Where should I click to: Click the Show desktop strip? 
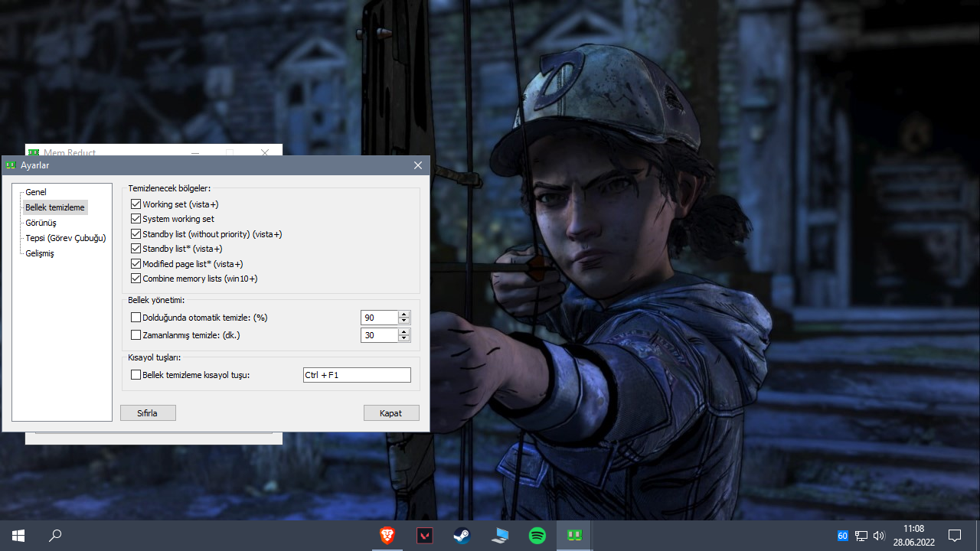[978, 536]
